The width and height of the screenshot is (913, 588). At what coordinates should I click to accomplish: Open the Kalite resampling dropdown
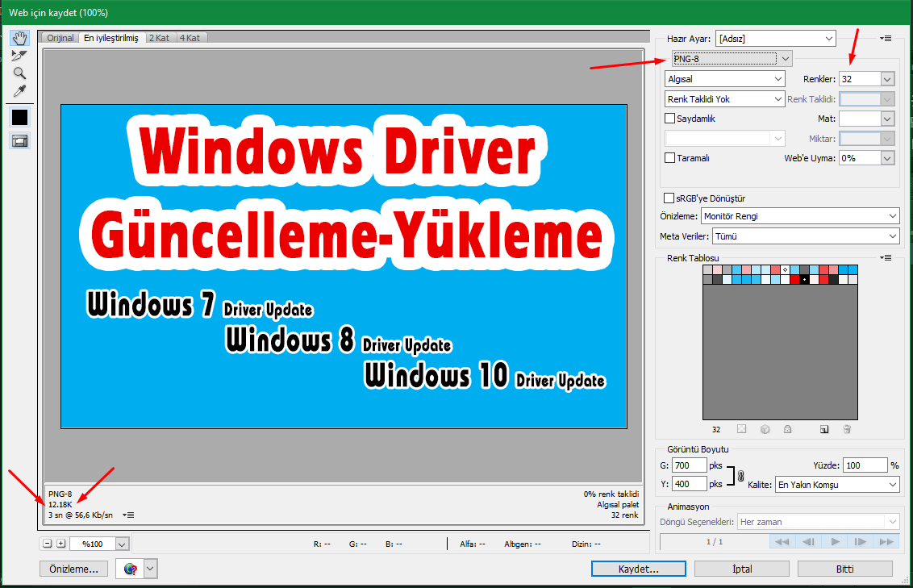(837, 485)
